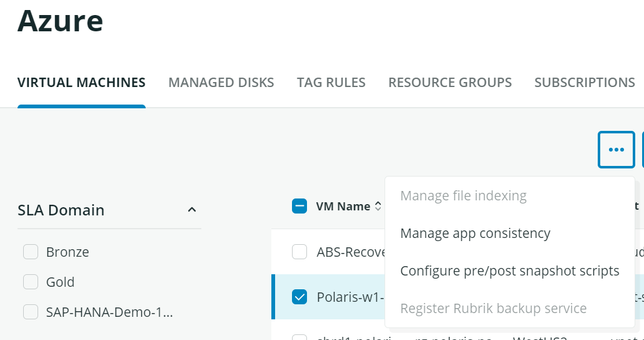Go to the Resource Groups tab

450,83
